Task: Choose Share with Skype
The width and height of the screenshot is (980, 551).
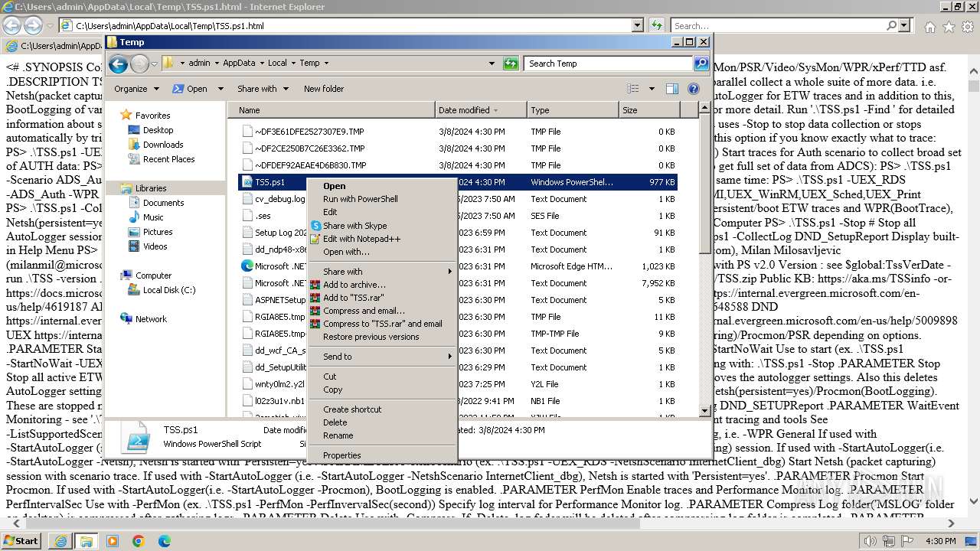Action: click(382, 226)
